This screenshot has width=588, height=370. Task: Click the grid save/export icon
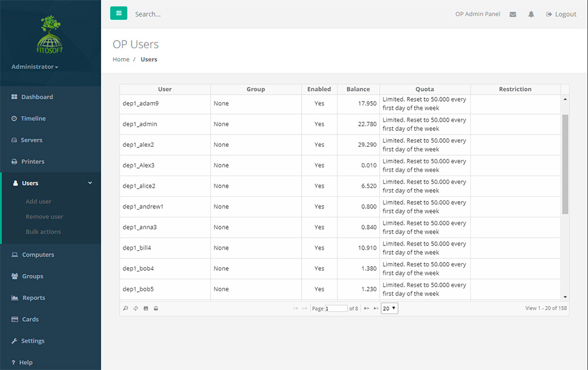pyautogui.click(x=146, y=308)
